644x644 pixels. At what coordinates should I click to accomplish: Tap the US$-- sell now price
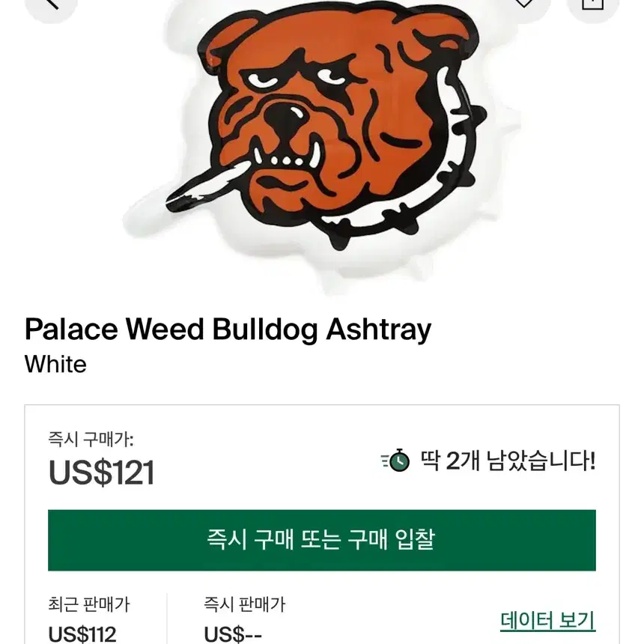point(233,634)
